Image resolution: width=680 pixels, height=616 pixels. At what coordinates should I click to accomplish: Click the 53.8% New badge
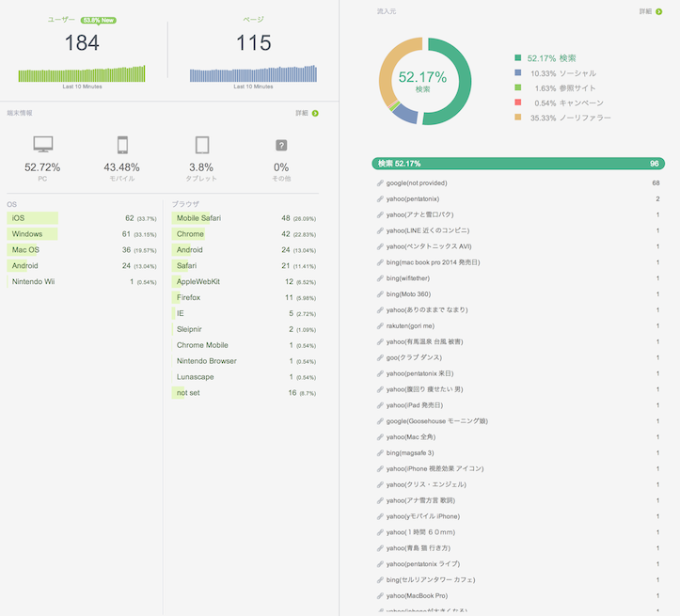point(98,19)
